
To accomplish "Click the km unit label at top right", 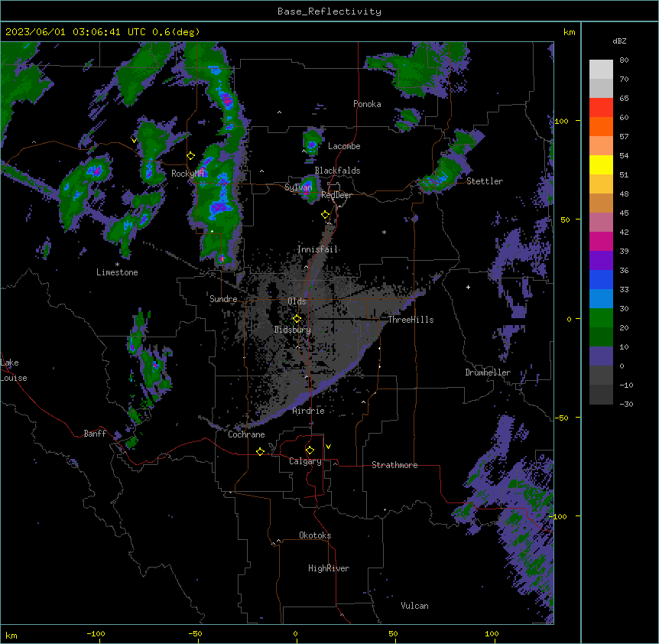I will pyautogui.click(x=570, y=32).
